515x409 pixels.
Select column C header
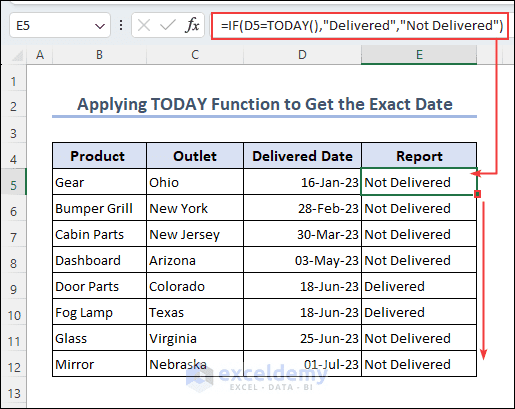[195, 55]
